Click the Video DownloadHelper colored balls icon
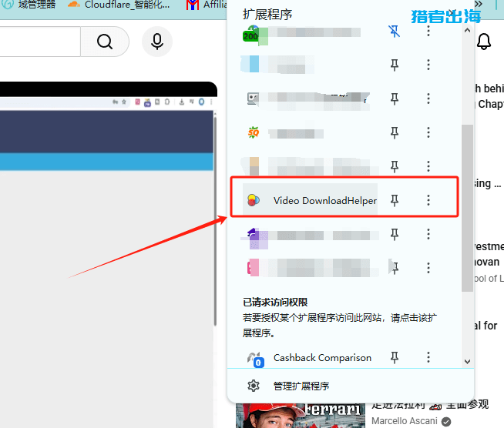This screenshot has height=428, width=504. 254,200
